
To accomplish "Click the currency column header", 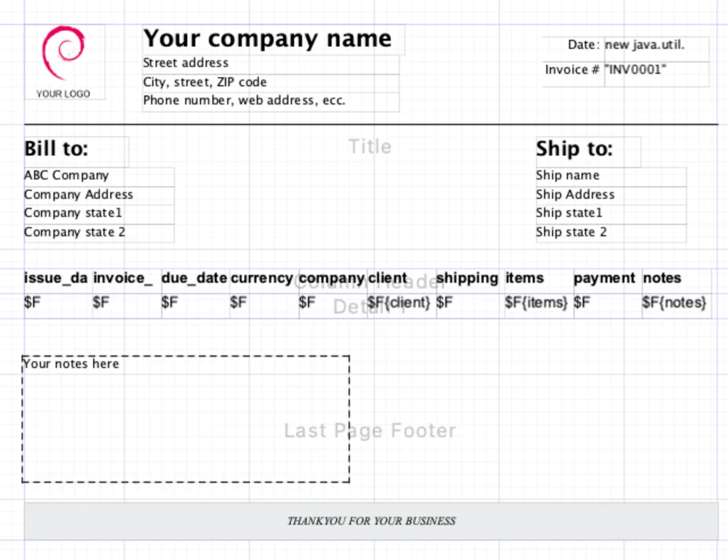I will point(262,278).
